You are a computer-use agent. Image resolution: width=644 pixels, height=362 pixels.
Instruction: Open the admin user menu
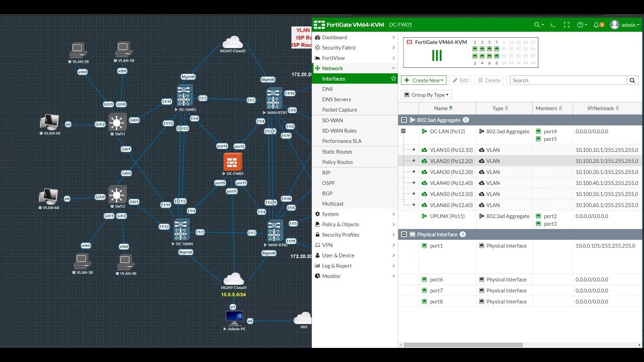pos(625,25)
